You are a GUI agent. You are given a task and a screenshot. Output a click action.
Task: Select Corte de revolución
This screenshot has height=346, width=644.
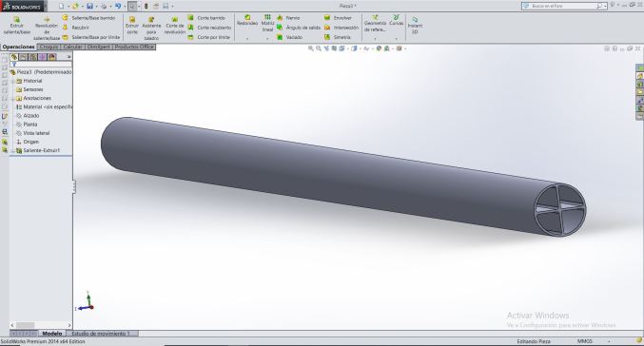[x=175, y=26]
